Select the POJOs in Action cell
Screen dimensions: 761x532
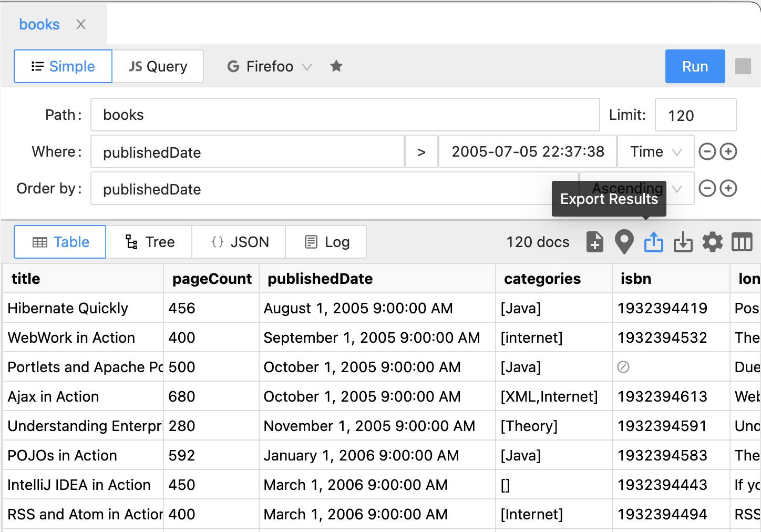(x=84, y=455)
